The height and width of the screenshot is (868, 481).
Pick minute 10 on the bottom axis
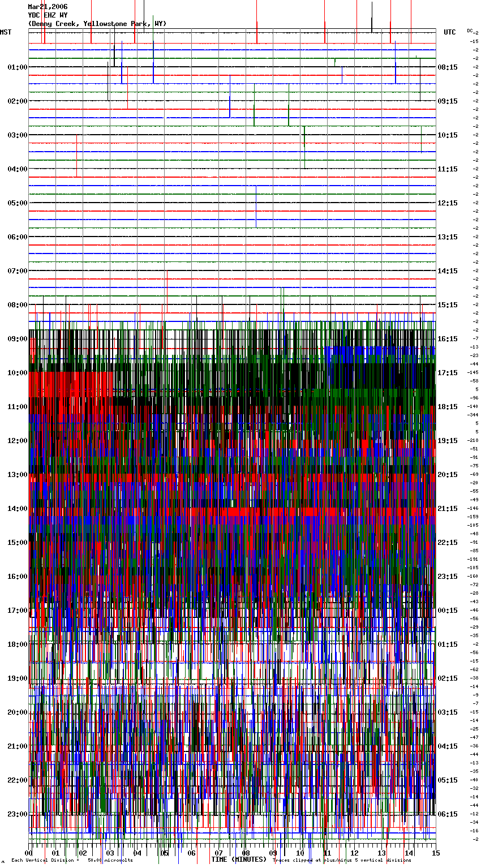coord(300,853)
